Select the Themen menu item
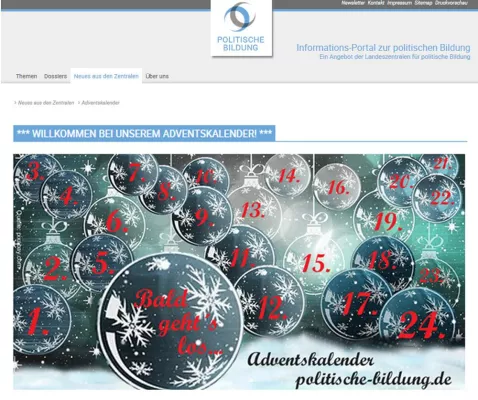The image size is (478, 400). point(26,76)
